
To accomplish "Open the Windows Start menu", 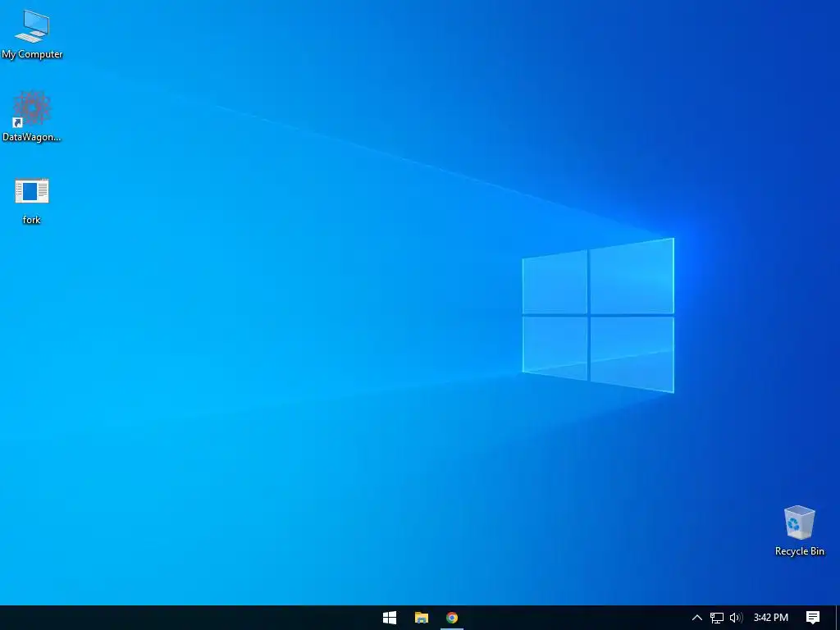I will (x=390, y=618).
